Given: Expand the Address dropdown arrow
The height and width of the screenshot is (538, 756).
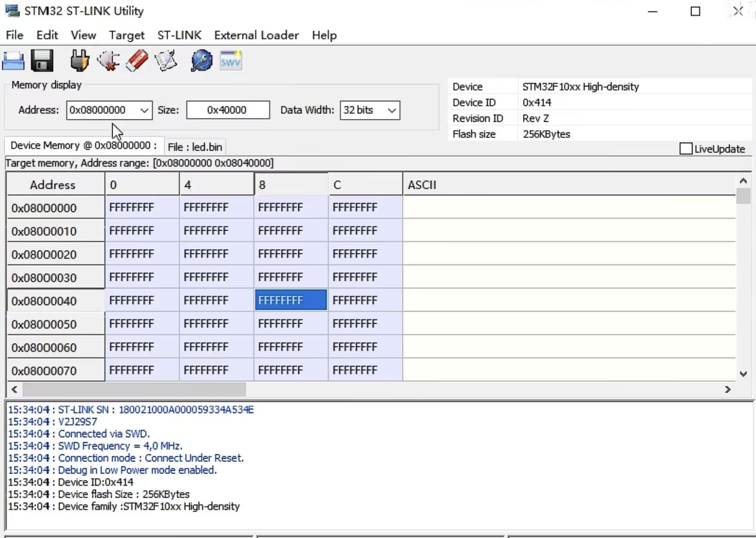Looking at the screenshot, I should pos(144,110).
